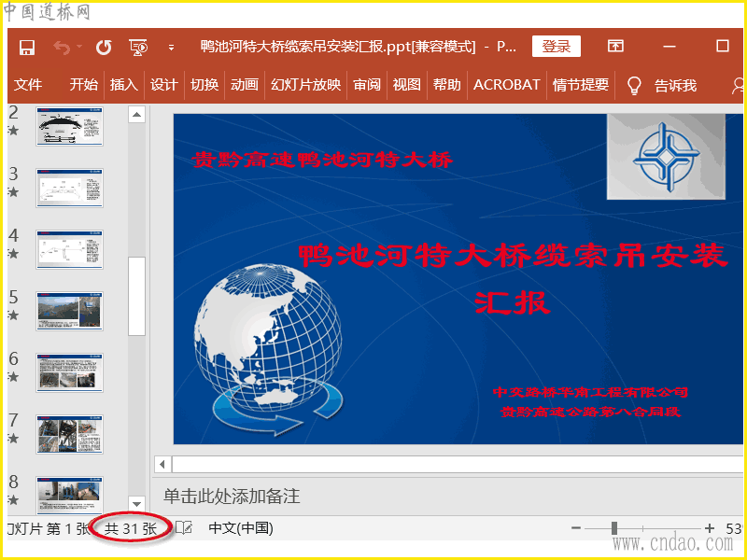The height and width of the screenshot is (560, 747).
Task: Click thumbnail pane scroll down arrow
Action: (136, 503)
